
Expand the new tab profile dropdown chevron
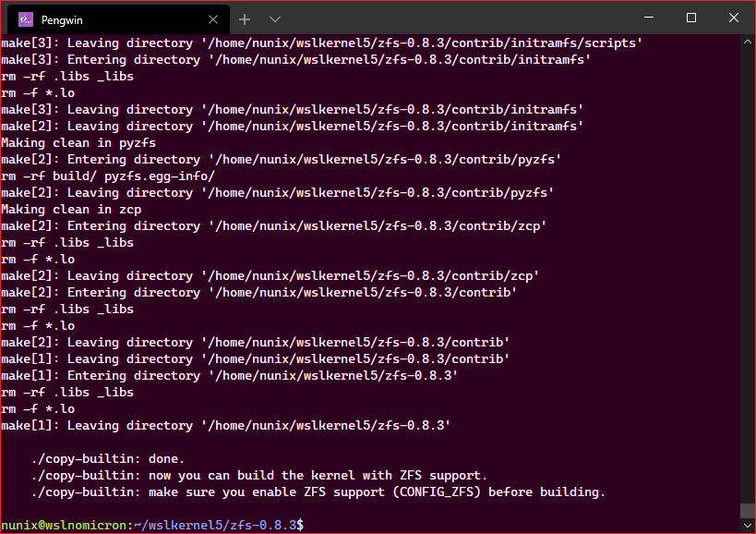(x=275, y=18)
